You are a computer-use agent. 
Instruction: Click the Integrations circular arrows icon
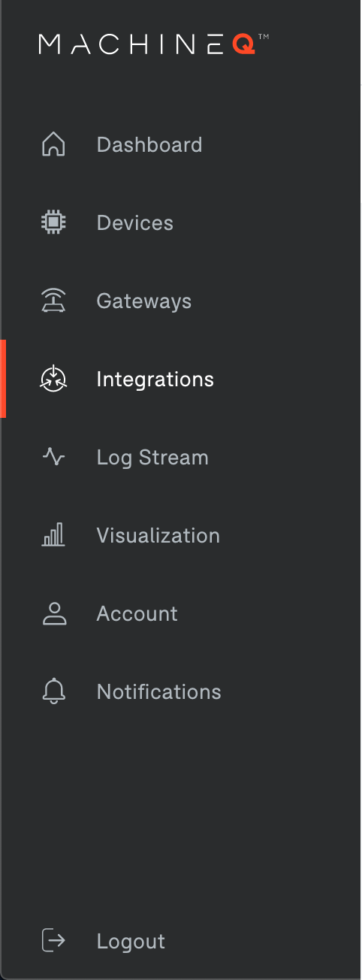click(x=53, y=379)
